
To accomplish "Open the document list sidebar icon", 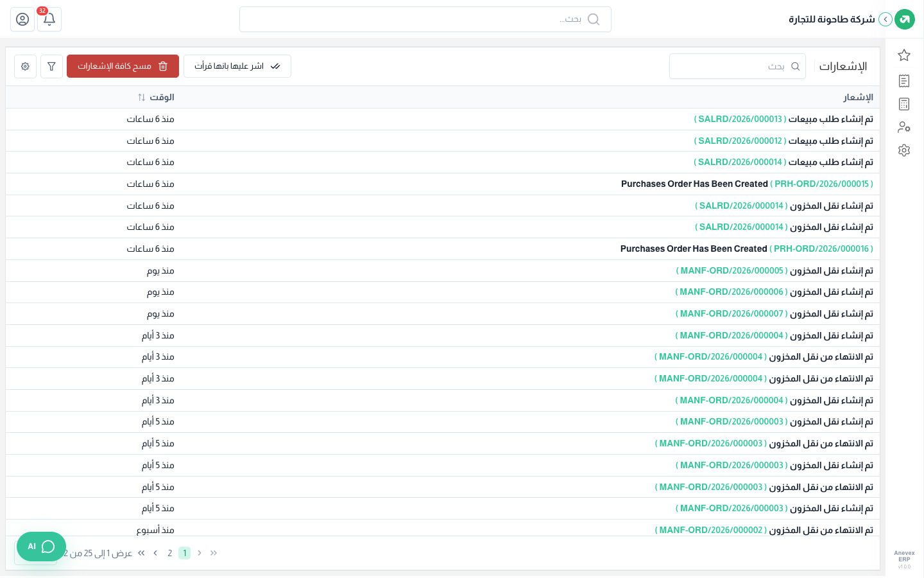I will coord(904,81).
